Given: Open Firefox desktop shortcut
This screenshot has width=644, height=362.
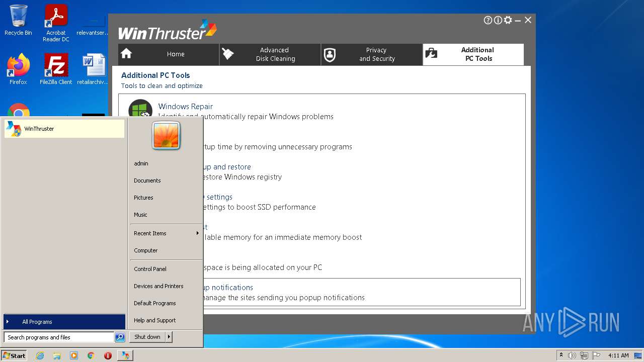Looking at the screenshot, I should [x=18, y=69].
